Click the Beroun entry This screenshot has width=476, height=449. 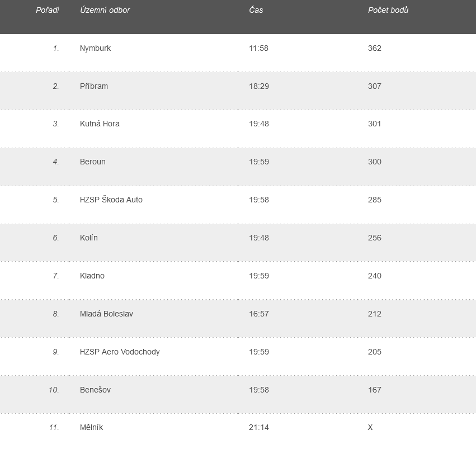click(93, 162)
